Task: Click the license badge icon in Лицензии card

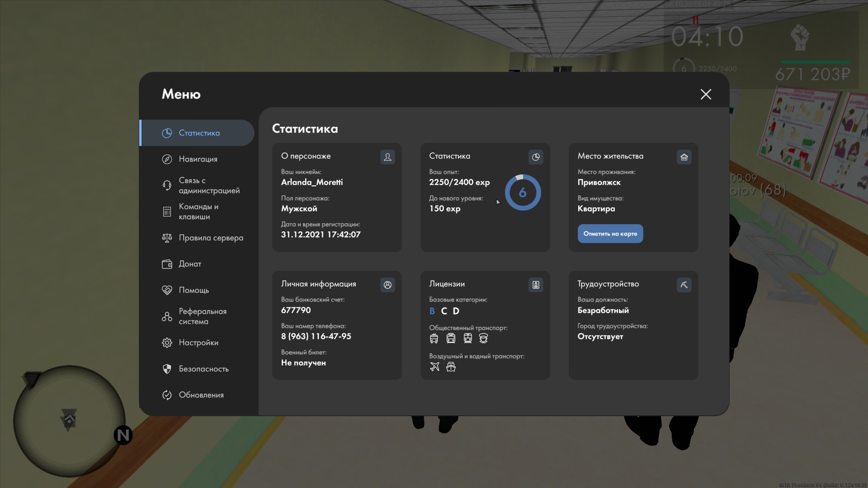Action: coord(536,285)
